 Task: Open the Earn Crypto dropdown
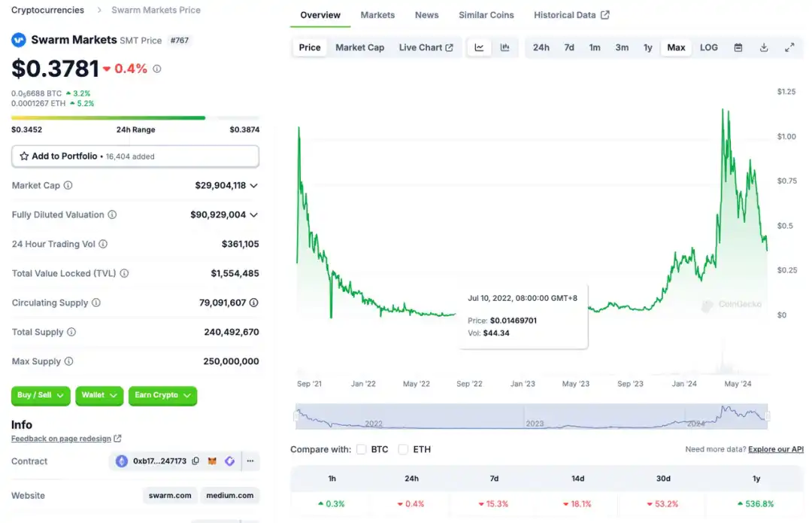[x=162, y=395]
